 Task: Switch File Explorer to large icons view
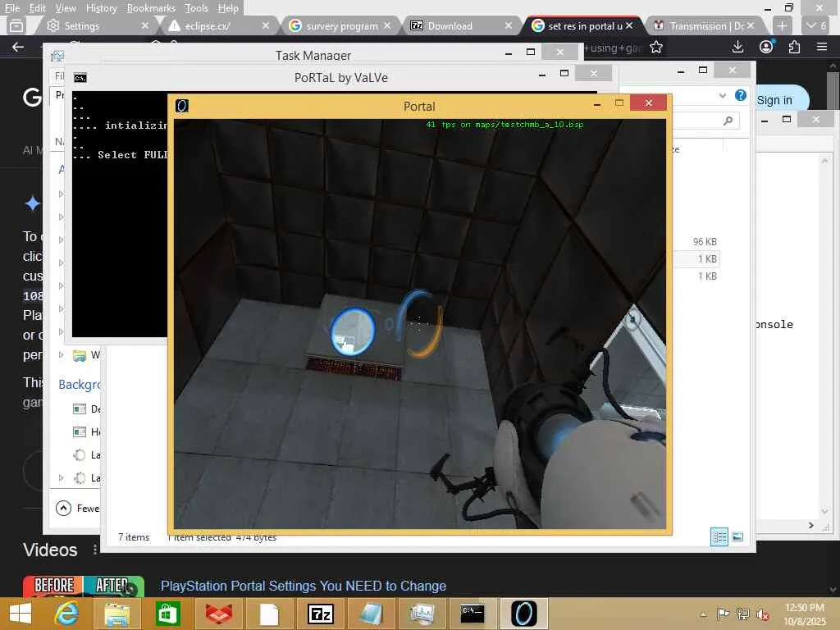737,536
